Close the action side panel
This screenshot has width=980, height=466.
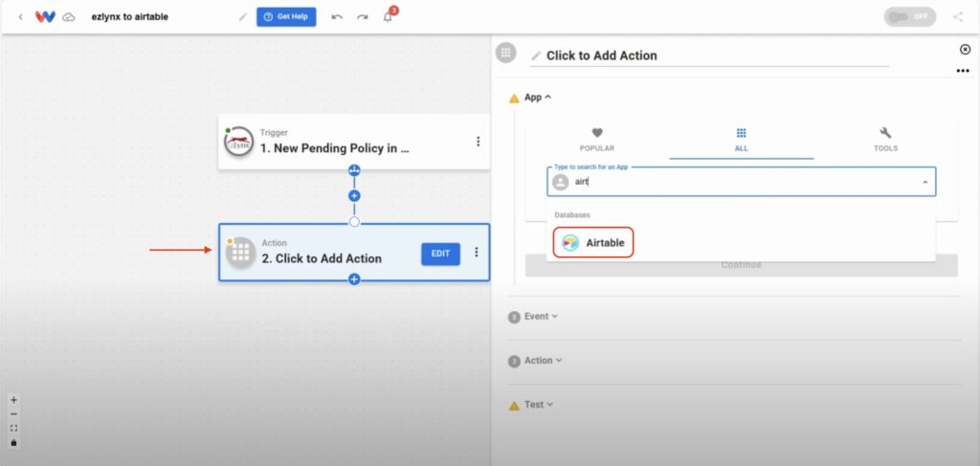coord(965,50)
